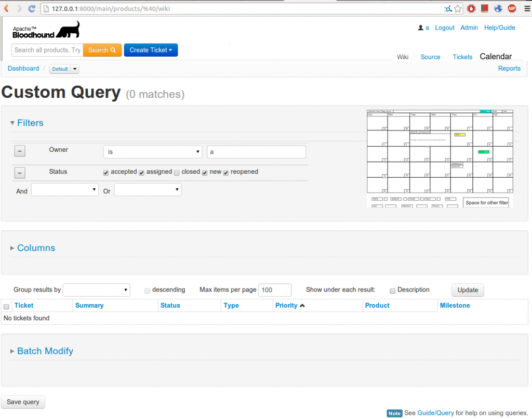This screenshot has width=532, height=419.
Task: Go back using the browser back arrow
Action: click(x=6, y=8)
